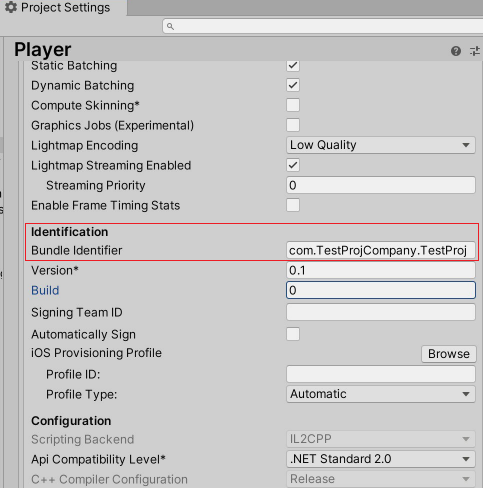Disable the Dynamic Batching checkbox
The image size is (483, 488).
coord(293,85)
